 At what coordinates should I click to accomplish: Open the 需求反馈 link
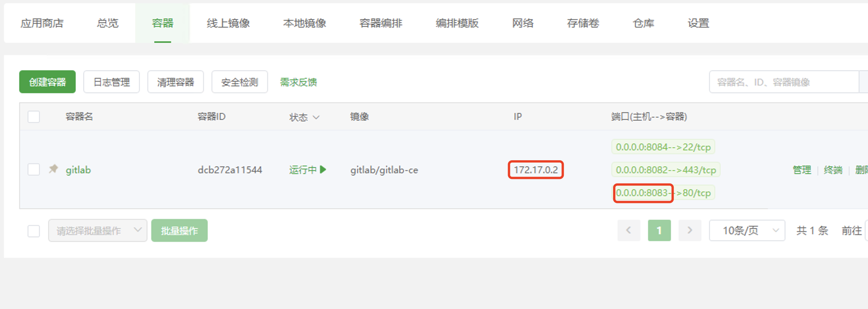298,82
